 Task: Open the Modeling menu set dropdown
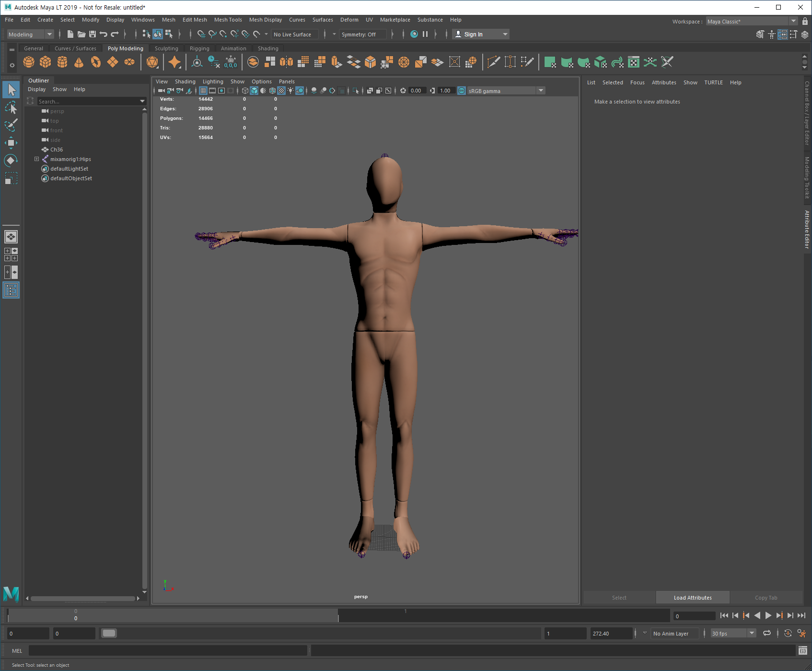tap(30, 34)
